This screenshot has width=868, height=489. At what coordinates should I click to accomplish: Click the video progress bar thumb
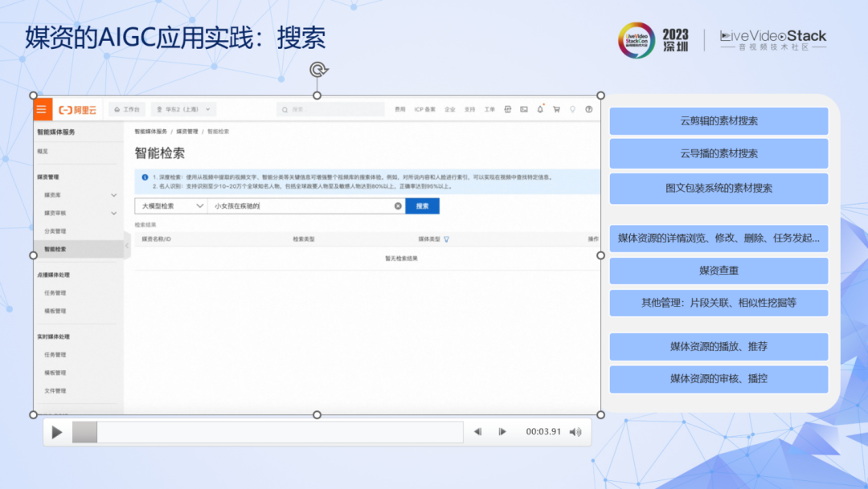(x=84, y=432)
